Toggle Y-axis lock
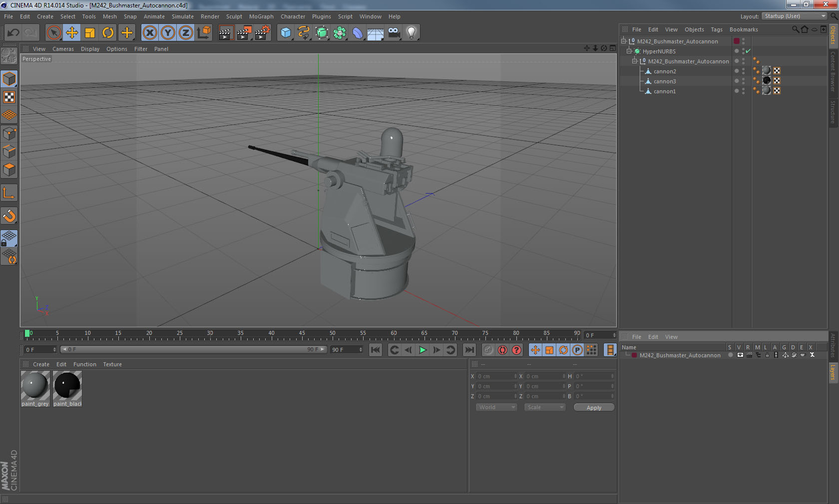 point(168,33)
